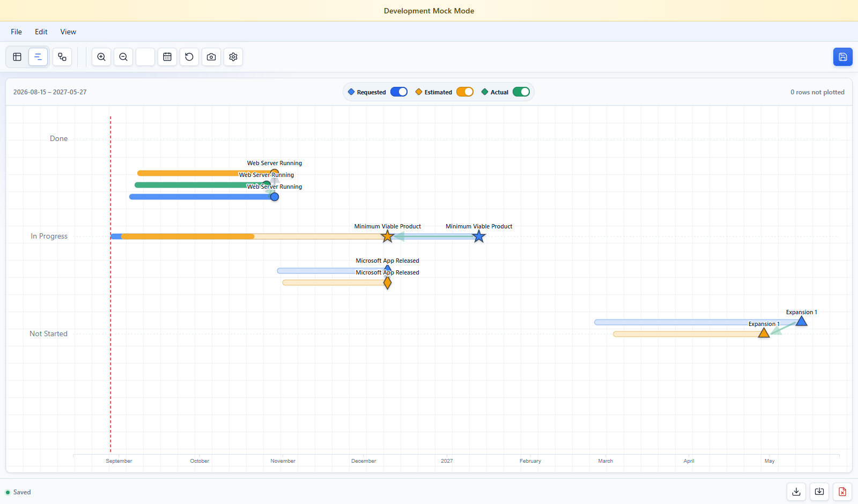The image size is (858, 504).
Task: Click the Saved status indicator
Action: click(18, 492)
